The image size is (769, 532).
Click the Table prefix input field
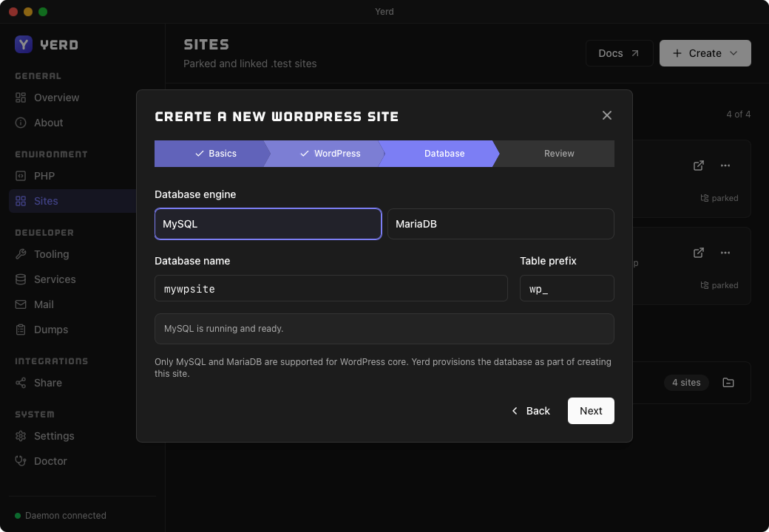point(567,288)
